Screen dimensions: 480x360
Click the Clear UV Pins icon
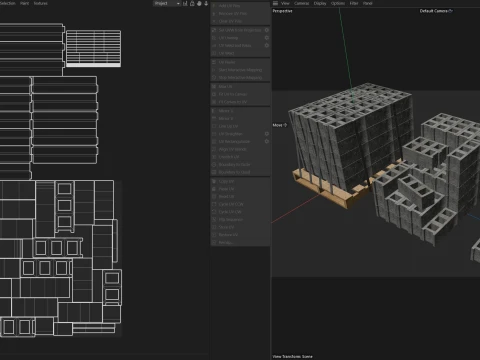[x=214, y=21]
